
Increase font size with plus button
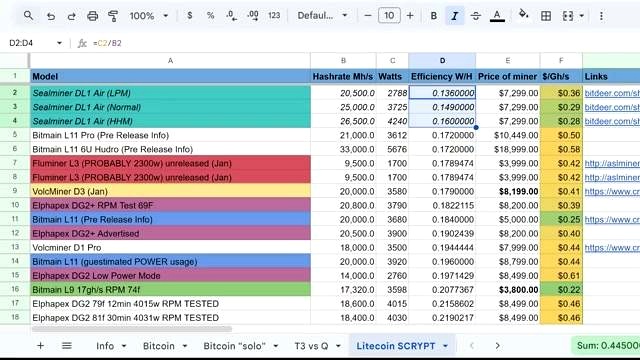click(x=410, y=16)
